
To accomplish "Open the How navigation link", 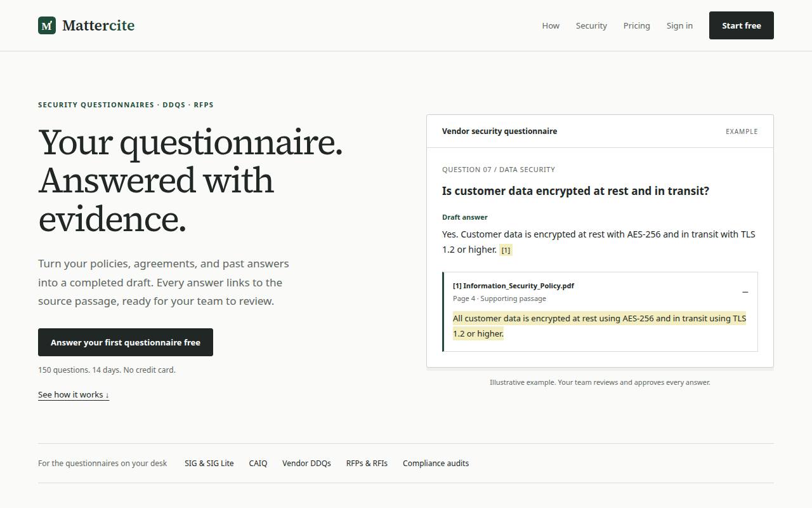I will [x=551, y=25].
